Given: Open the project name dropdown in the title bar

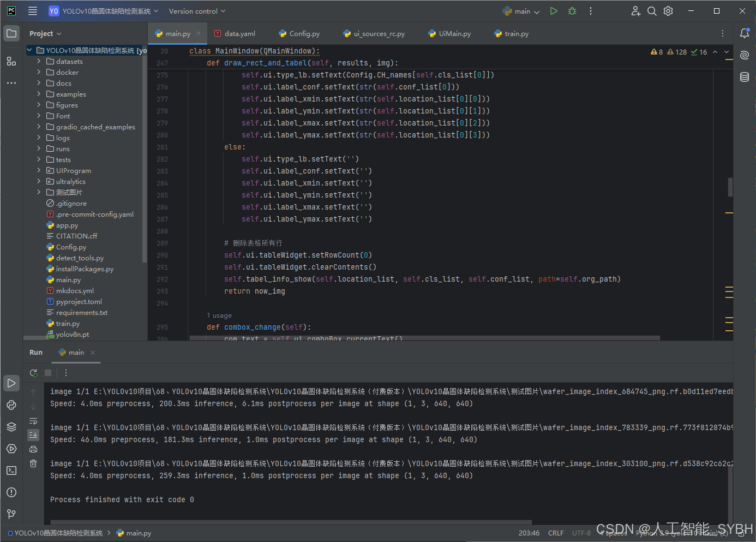Looking at the screenshot, I should (104, 11).
